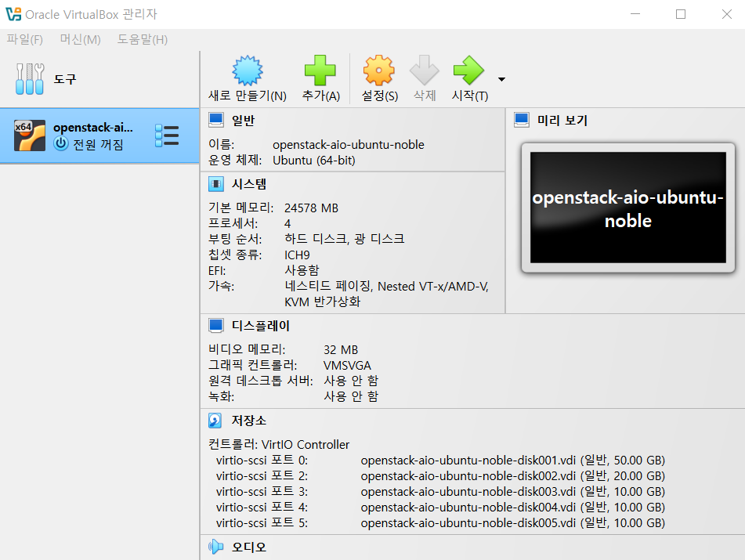Click the Ubuntu (64-bit) OS value
745x560 pixels.
[314, 161]
